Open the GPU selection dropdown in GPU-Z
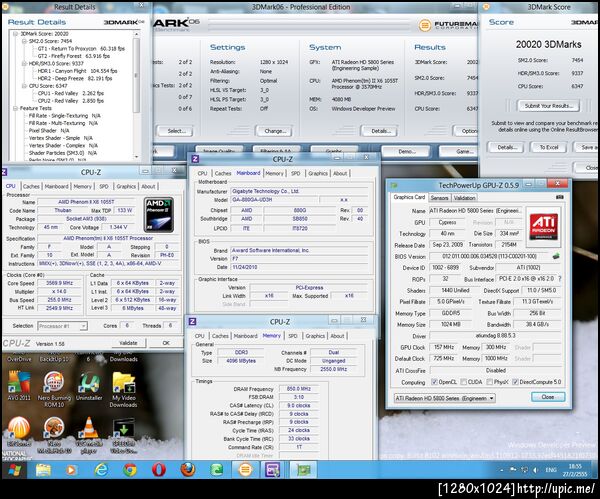 (443, 397)
